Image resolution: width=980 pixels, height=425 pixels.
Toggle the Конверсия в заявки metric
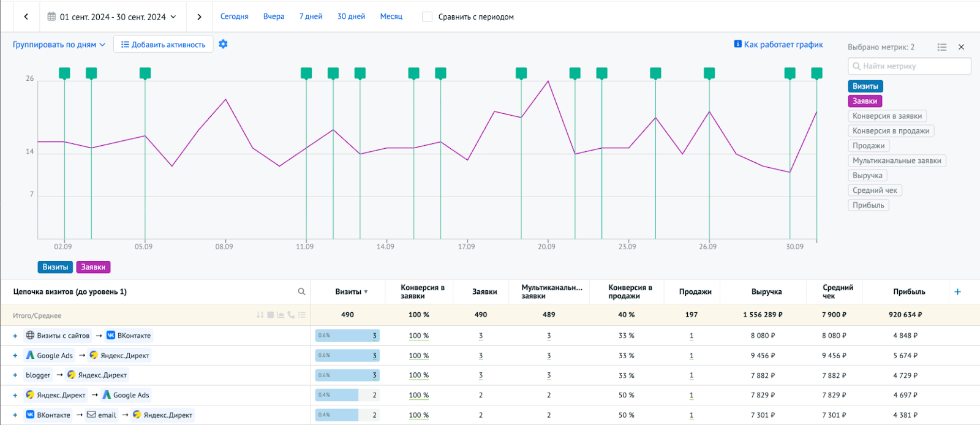click(x=887, y=116)
